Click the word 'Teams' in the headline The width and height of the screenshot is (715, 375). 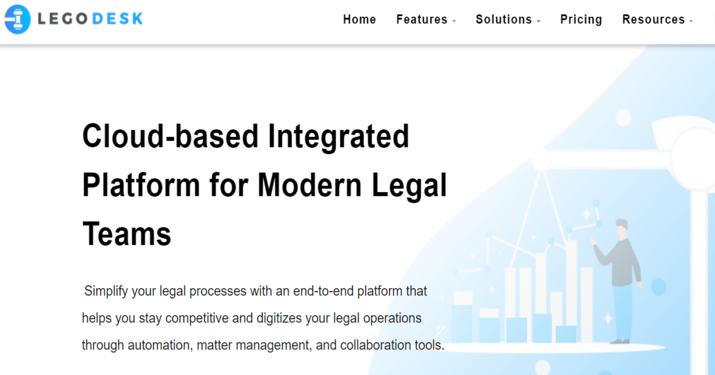click(127, 234)
